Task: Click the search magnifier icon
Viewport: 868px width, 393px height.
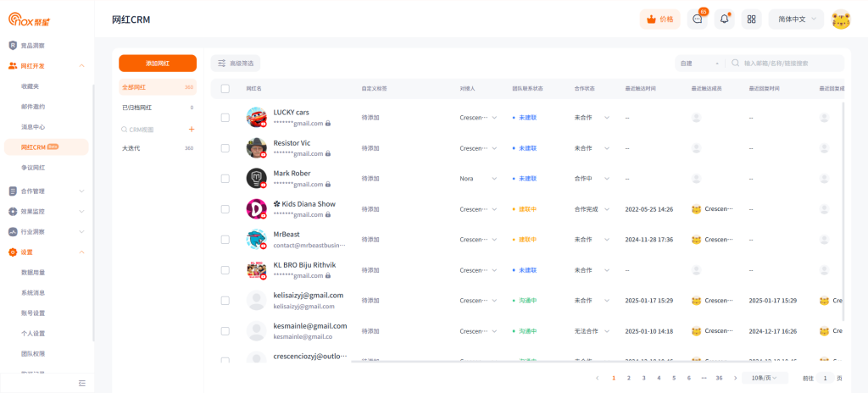Action: [x=736, y=64]
